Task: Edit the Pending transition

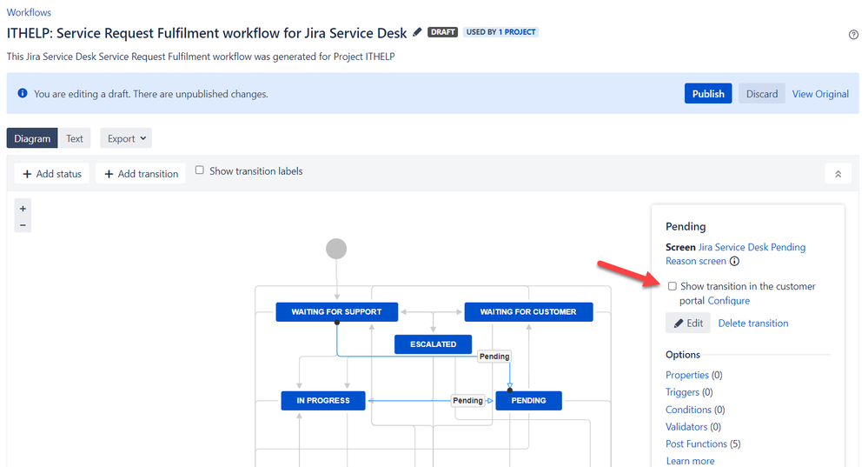Action: tap(688, 323)
